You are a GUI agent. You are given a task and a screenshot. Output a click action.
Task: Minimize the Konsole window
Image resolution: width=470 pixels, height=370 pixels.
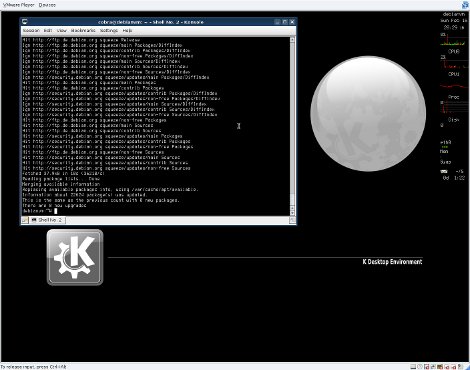pyautogui.click(x=277, y=22)
